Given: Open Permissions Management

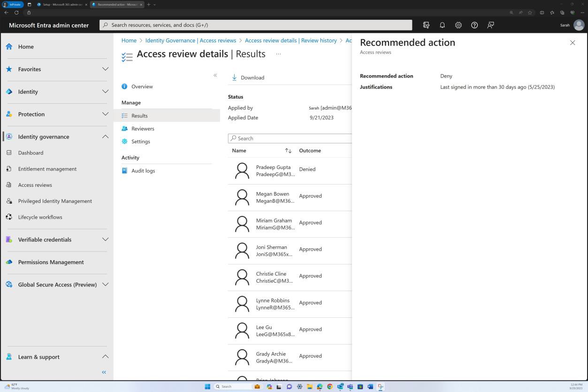Looking at the screenshot, I should 50,262.
